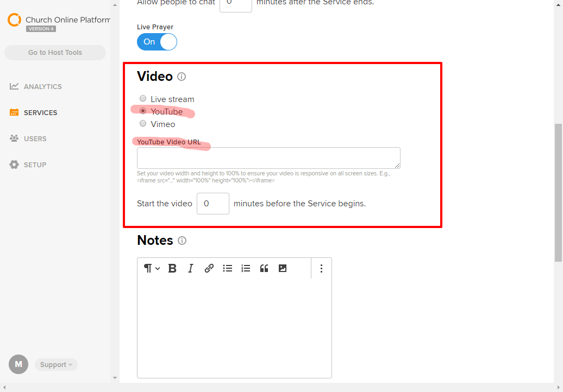Viewport: 563px width, 392px height.
Task: Click the info icon next to Notes
Action: tap(182, 241)
